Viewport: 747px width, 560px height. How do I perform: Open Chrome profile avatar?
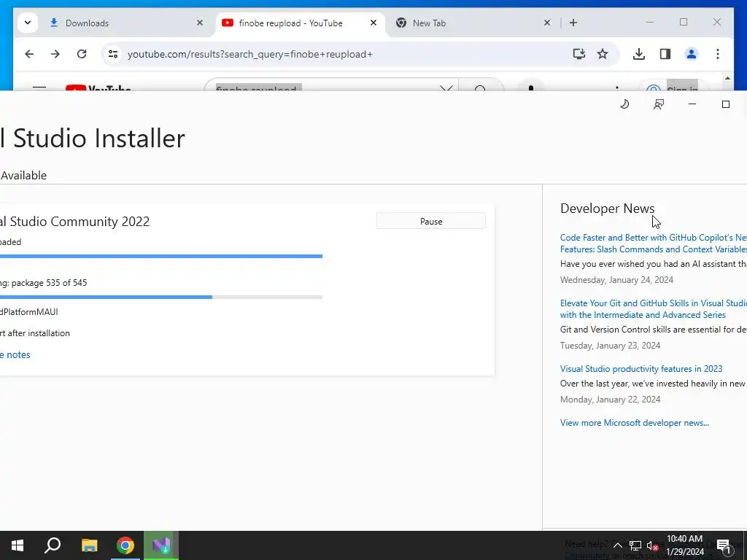[x=692, y=54]
